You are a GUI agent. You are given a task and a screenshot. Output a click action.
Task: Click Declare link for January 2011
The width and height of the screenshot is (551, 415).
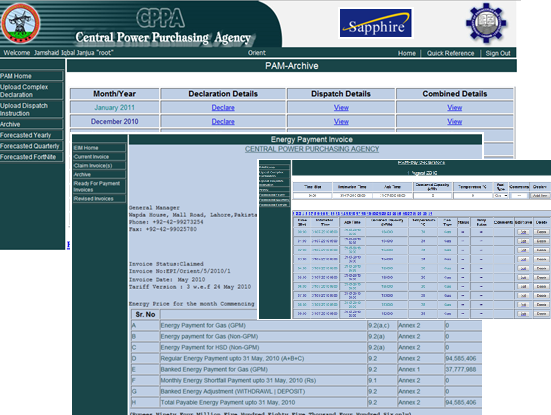[x=223, y=108]
